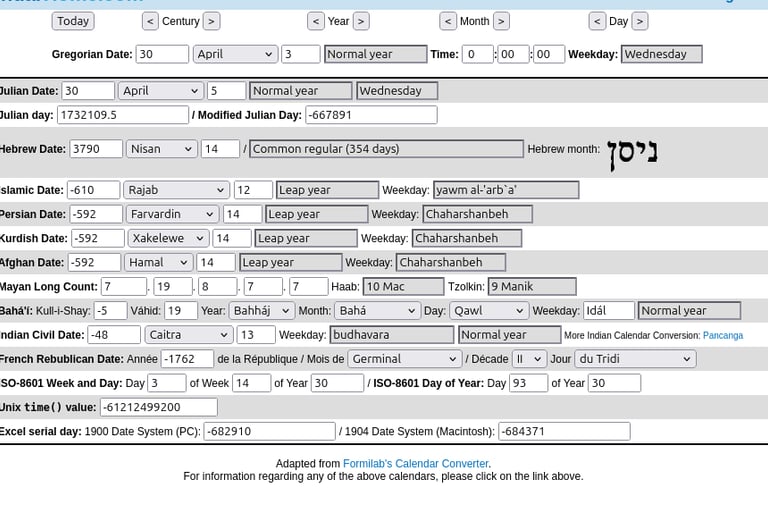The image size is (768, 513).
Task: Go to next month with the > button
Action: (501, 22)
